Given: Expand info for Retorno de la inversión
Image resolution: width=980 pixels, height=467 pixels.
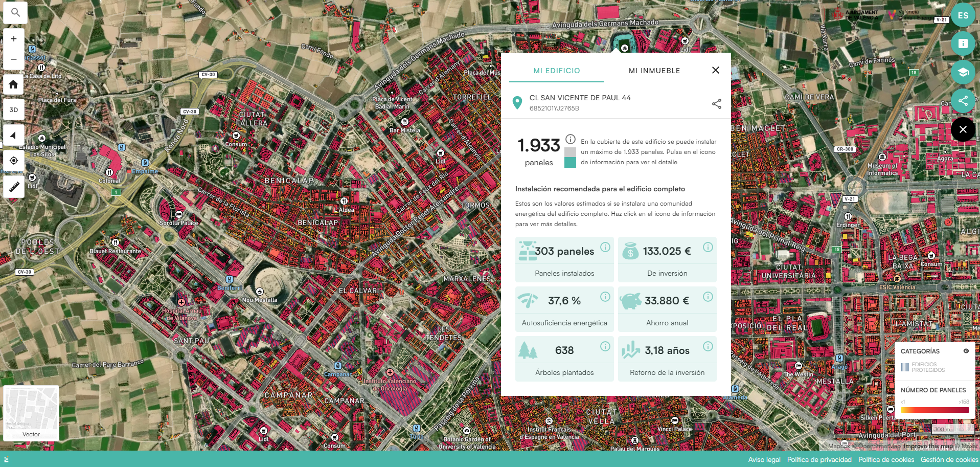Looking at the screenshot, I should tap(708, 345).
